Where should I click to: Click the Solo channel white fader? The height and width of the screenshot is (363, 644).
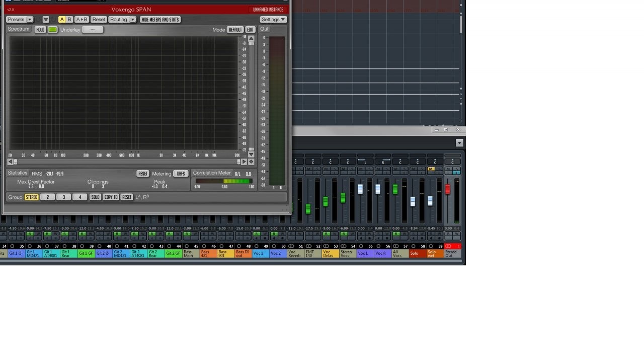413,201
